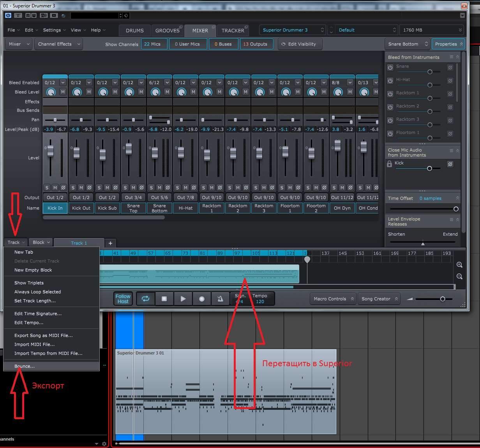
Task: Expand the Macro Controls panel
Action: tap(334, 299)
